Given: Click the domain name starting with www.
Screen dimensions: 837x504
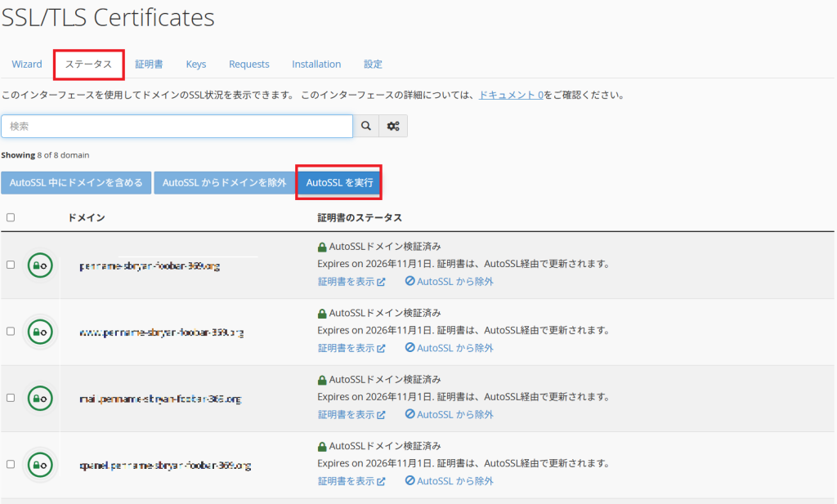Looking at the screenshot, I should [x=162, y=332].
